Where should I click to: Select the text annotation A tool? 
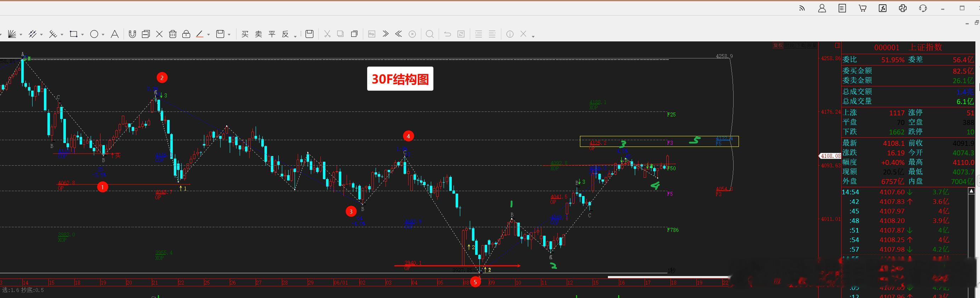click(114, 34)
